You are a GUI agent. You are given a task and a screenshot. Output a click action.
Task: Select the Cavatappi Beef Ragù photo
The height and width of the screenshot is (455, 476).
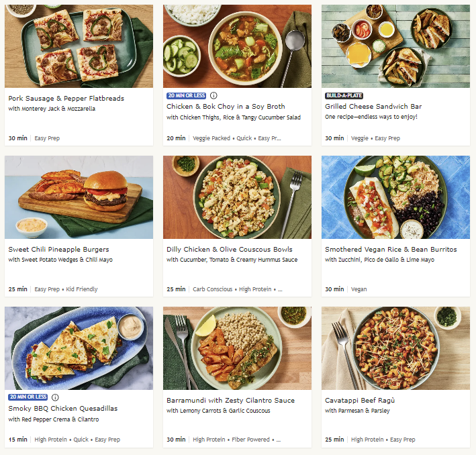point(395,348)
